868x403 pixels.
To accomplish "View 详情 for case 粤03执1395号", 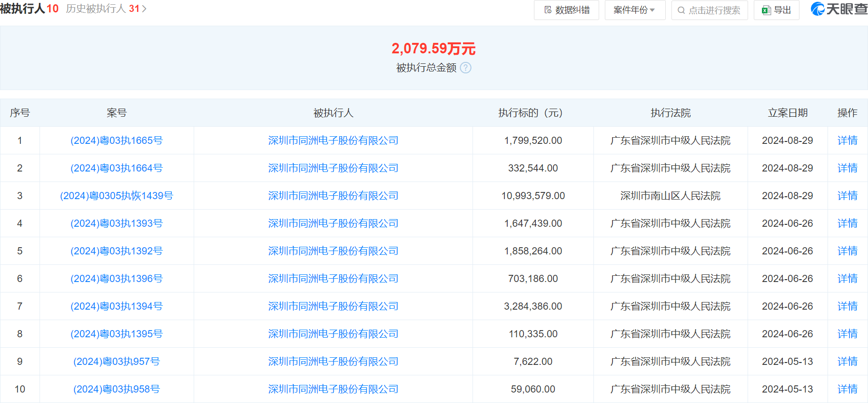I will (x=848, y=334).
